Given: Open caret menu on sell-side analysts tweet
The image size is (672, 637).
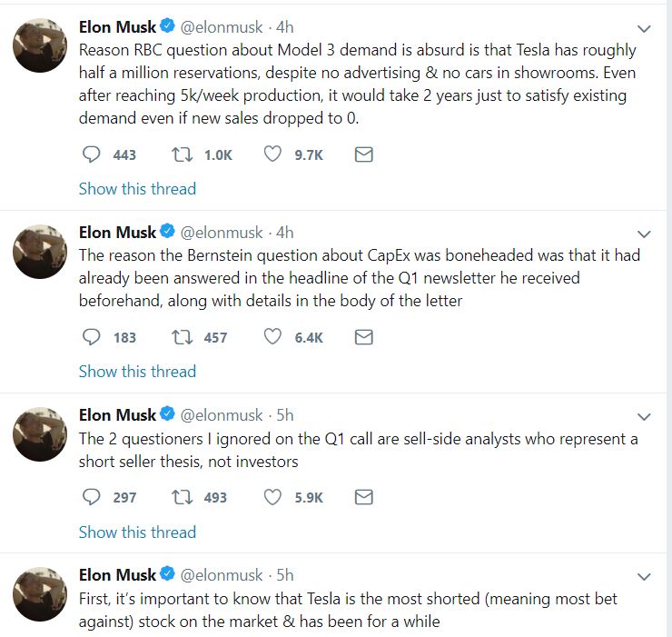Looking at the screenshot, I should [x=644, y=417].
